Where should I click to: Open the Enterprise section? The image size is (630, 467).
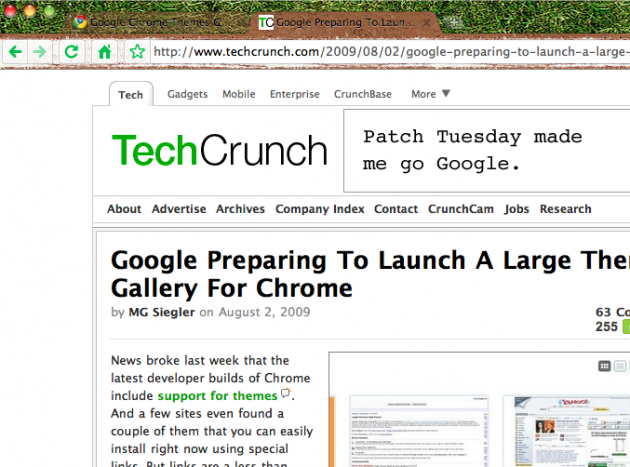[295, 94]
